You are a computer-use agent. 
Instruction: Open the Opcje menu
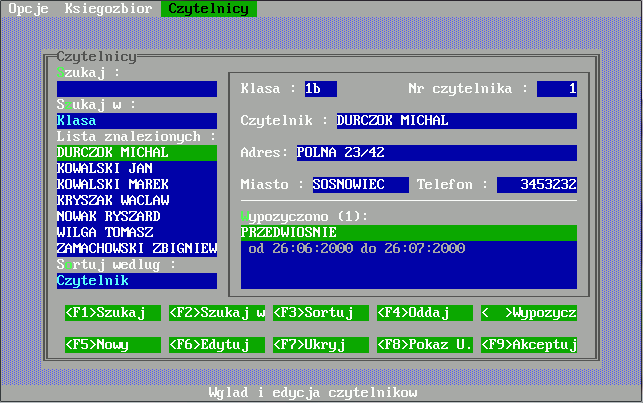(29, 8)
